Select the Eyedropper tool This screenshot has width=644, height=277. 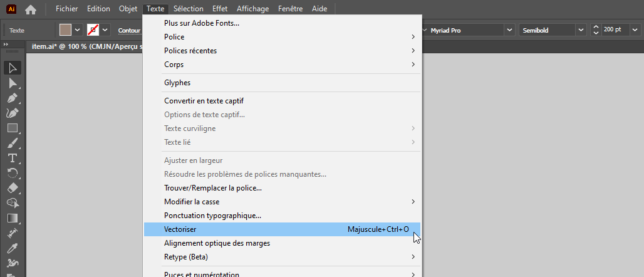[x=13, y=248]
